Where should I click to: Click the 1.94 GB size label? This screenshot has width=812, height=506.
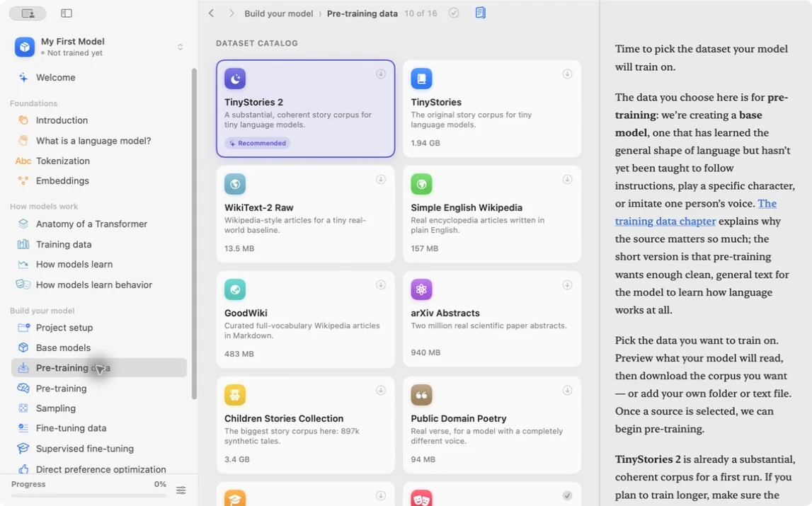[425, 143]
